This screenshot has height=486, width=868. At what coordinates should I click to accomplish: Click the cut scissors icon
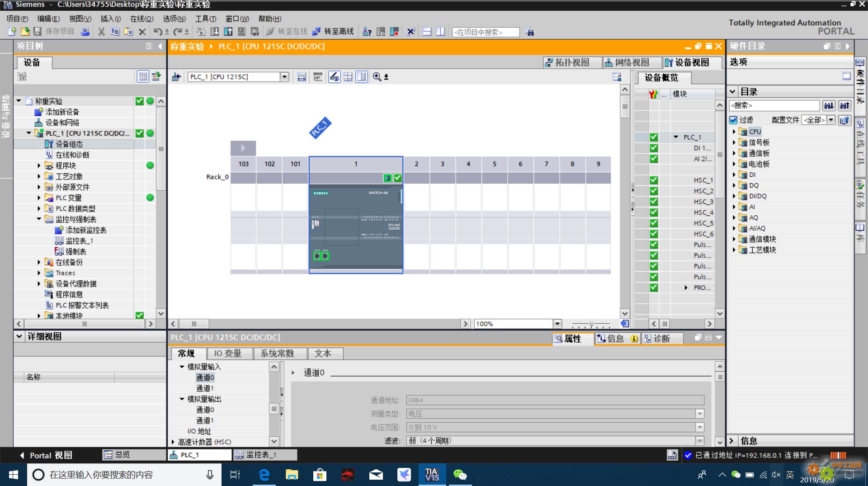(101, 32)
